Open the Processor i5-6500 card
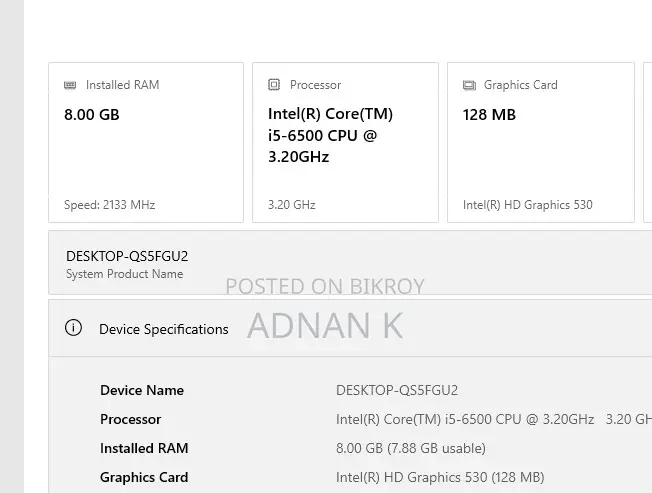The height and width of the screenshot is (493, 652). 346,143
